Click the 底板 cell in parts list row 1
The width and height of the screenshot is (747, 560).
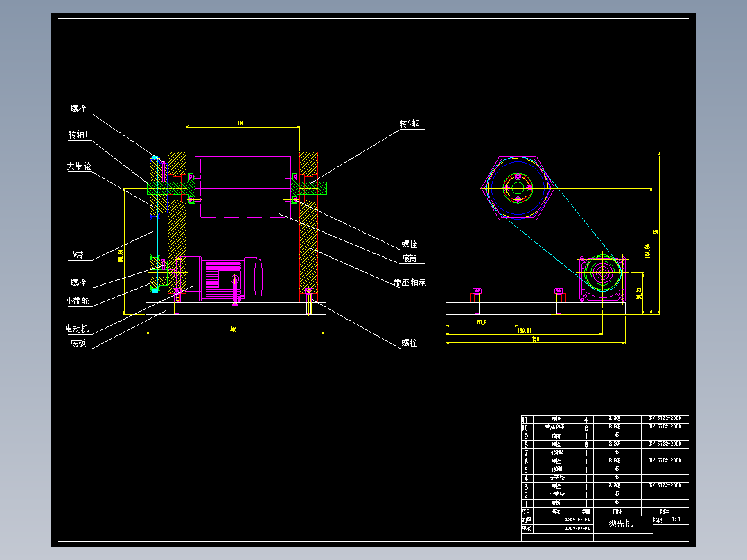pyautogui.click(x=556, y=502)
